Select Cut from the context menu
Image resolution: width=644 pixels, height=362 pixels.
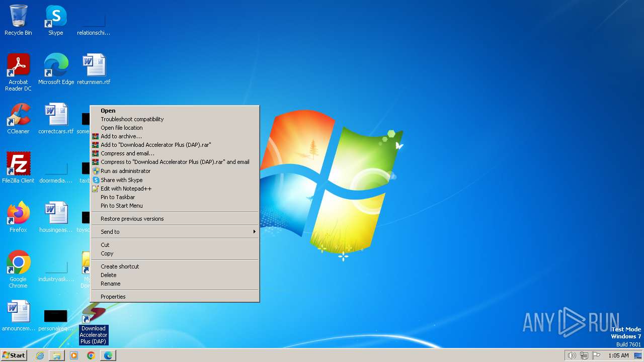pos(175,245)
